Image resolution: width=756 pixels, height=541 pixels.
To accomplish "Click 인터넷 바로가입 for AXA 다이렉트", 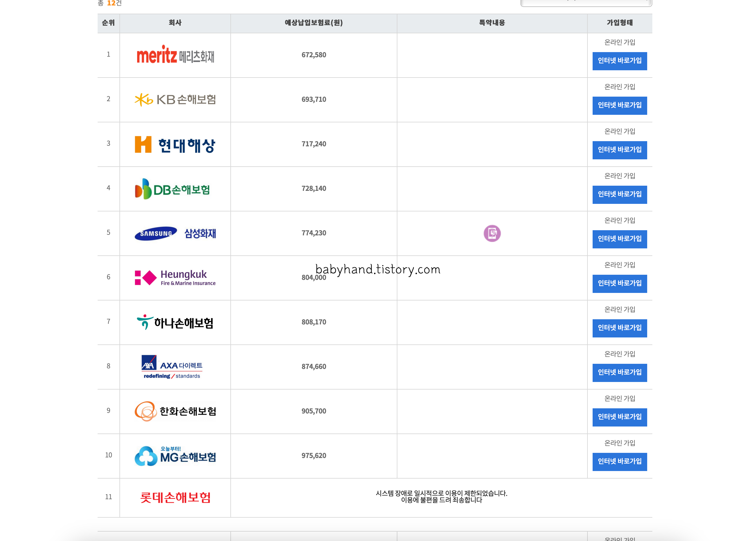I will click(620, 373).
